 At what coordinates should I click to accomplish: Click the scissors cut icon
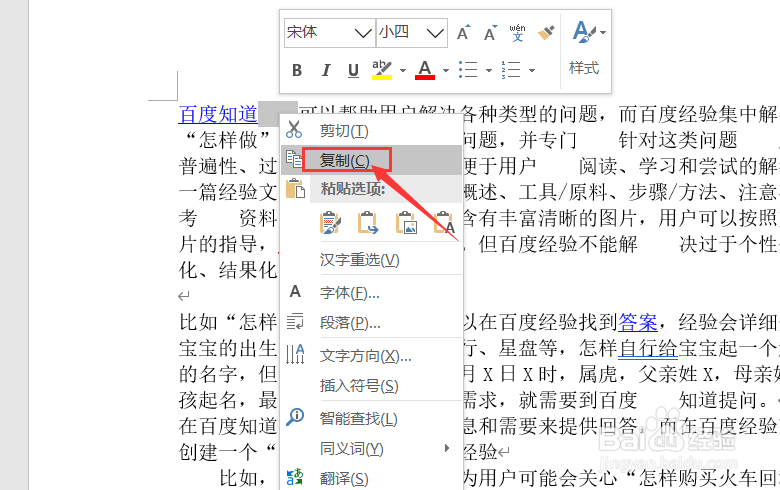[x=294, y=129]
